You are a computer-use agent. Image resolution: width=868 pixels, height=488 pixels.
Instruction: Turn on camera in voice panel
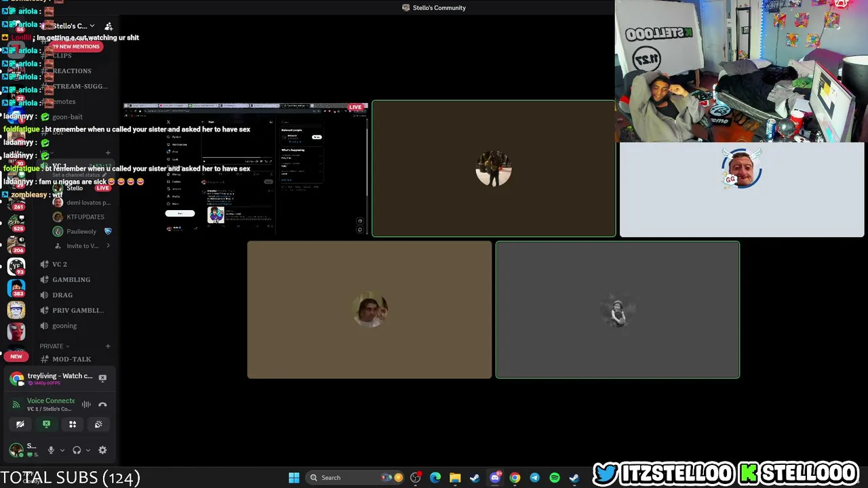coord(20,424)
